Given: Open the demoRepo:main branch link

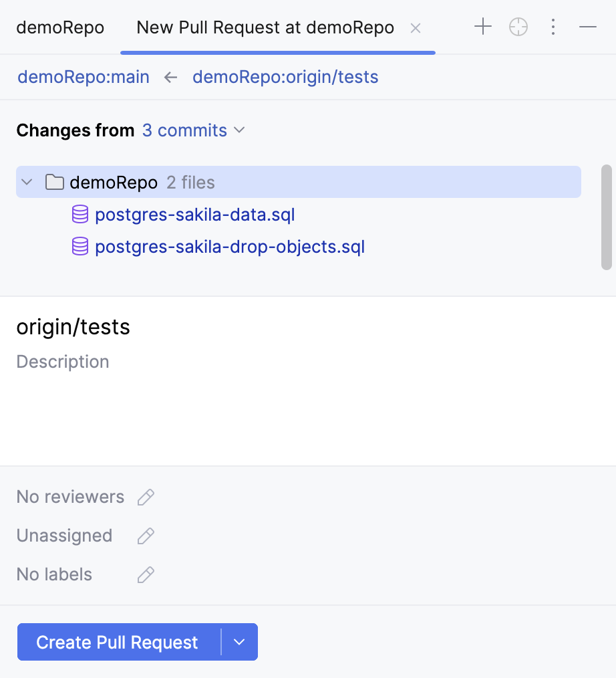Looking at the screenshot, I should (83, 77).
